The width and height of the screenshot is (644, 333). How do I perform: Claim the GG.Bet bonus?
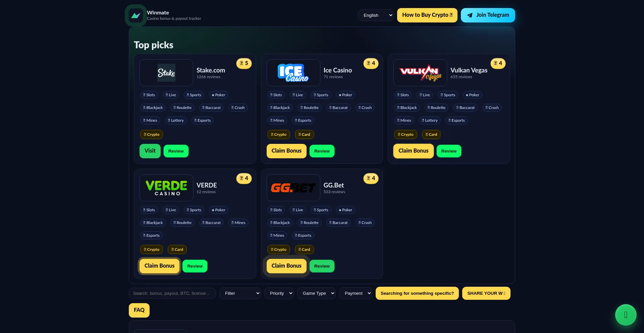286,266
